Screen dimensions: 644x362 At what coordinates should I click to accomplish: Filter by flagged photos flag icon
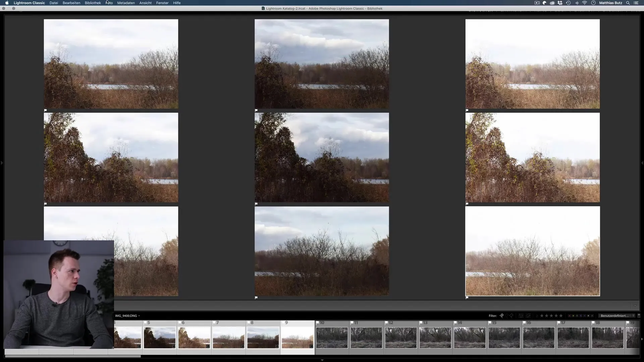pos(502,316)
